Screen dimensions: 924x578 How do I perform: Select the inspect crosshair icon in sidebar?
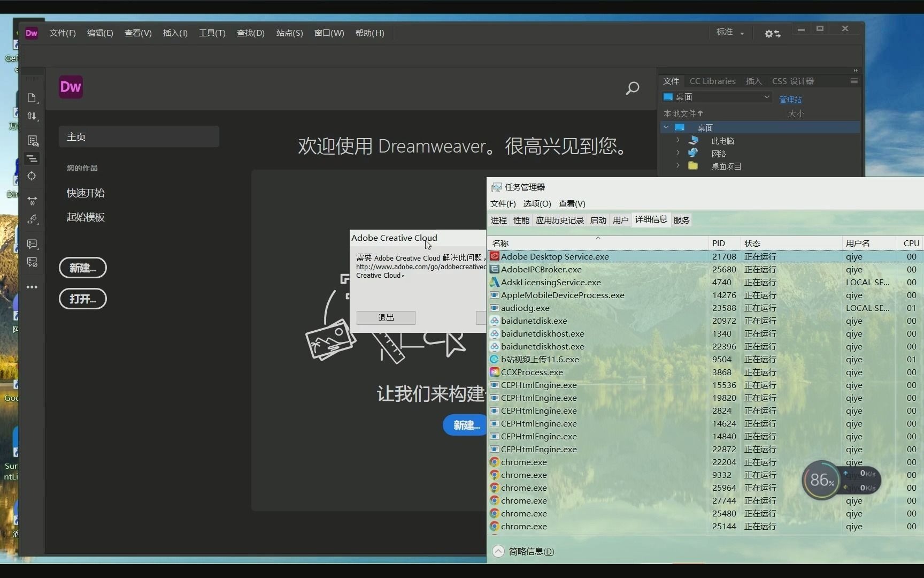pos(32,176)
